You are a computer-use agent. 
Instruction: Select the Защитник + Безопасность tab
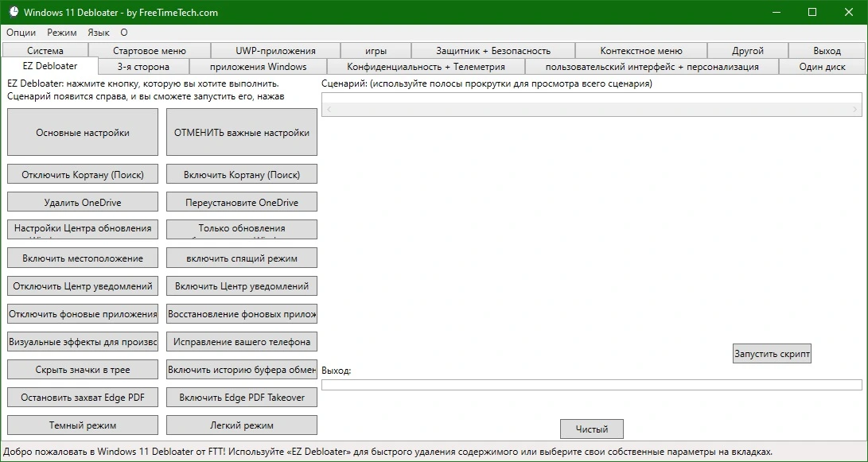pyautogui.click(x=493, y=50)
